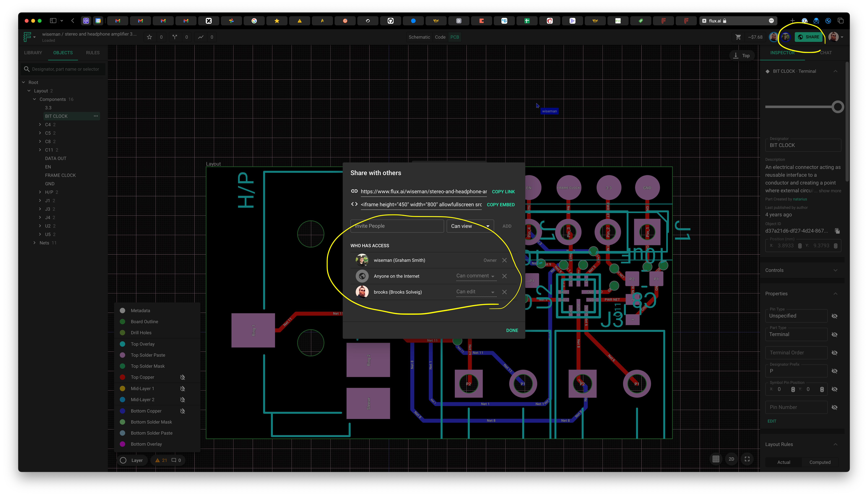This screenshot has width=868, height=496.
Task: Click the Bottom Overlay color swatch
Action: [x=123, y=444]
